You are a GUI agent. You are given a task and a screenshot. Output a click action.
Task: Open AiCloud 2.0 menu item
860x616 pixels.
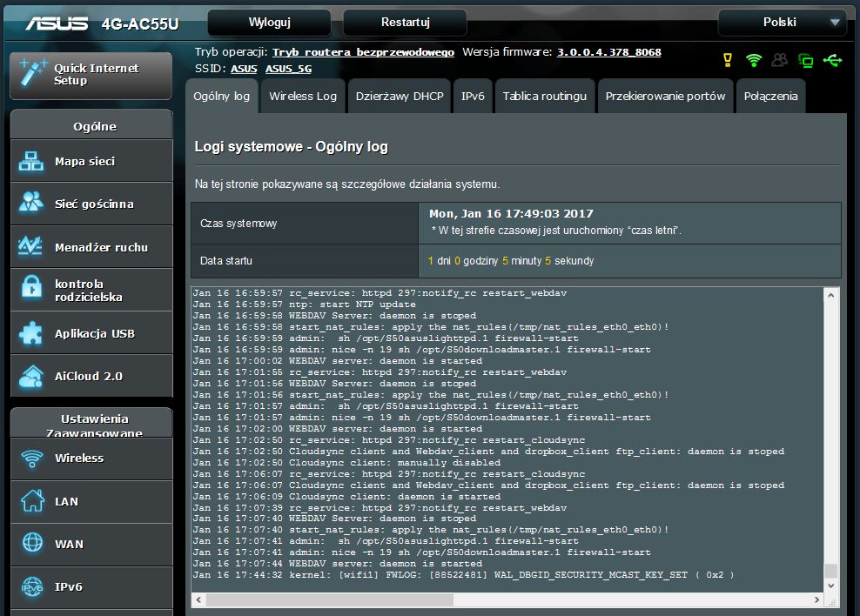tap(91, 376)
